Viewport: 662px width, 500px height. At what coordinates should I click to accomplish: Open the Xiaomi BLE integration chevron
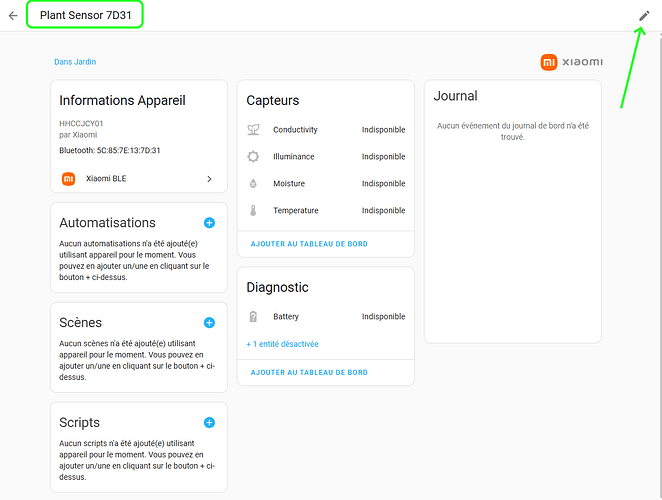coord(209,179)
